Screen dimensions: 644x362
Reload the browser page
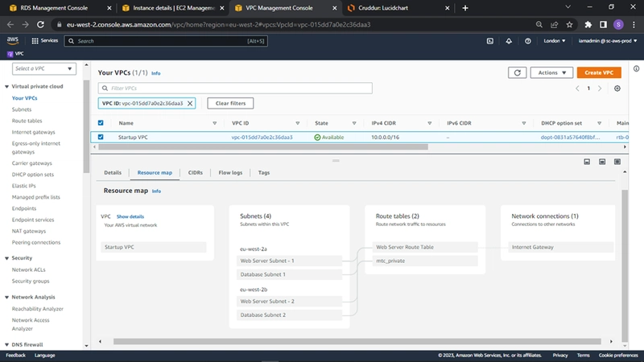tap(40, 25)
